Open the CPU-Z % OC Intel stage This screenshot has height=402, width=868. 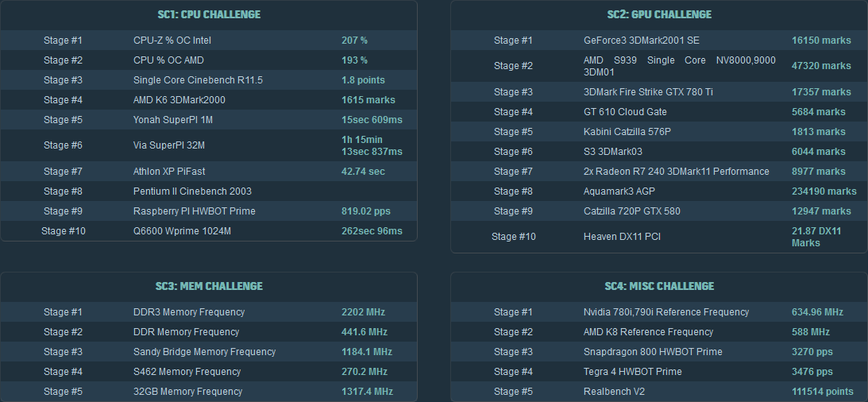[x=172, y=41]
